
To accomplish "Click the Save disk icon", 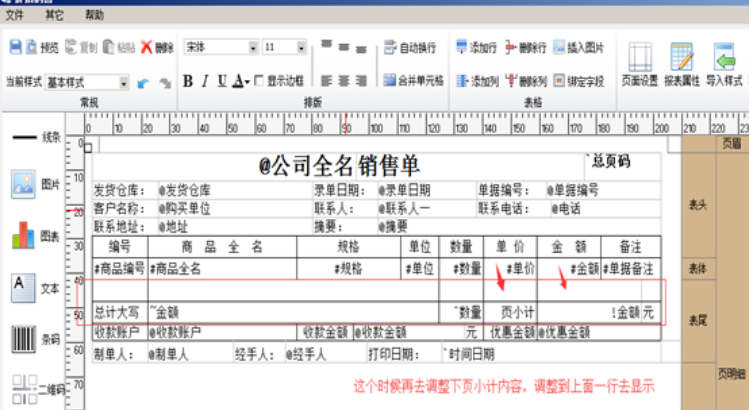I will [x=15, y=47].
